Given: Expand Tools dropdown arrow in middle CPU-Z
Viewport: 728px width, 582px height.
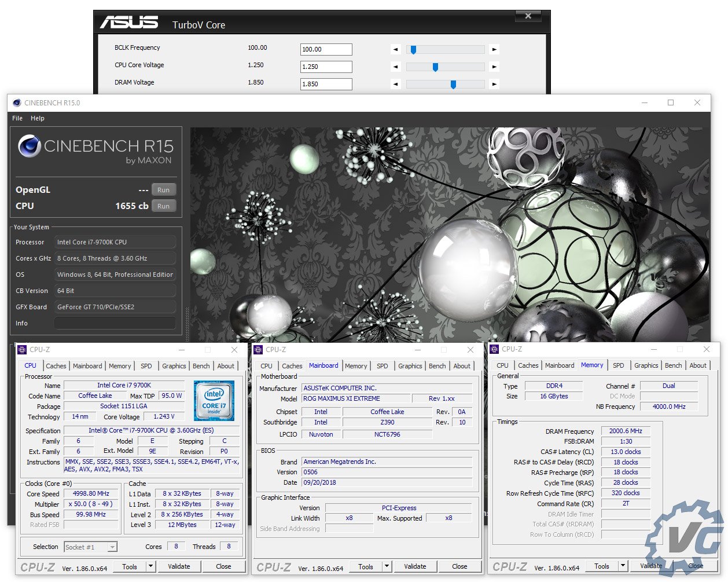Looking at the screenshot, I should coord(387,566).
